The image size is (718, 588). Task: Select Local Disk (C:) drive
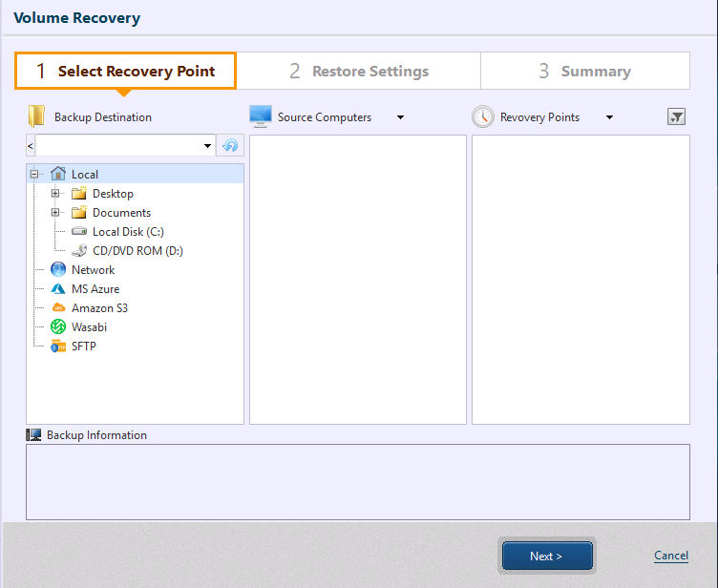128,232
